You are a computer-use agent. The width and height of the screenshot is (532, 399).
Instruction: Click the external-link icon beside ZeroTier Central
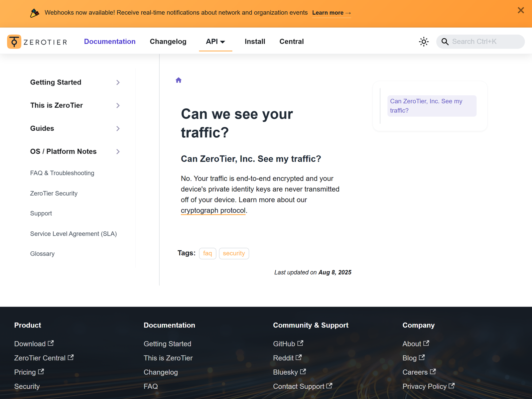[71, 357]
